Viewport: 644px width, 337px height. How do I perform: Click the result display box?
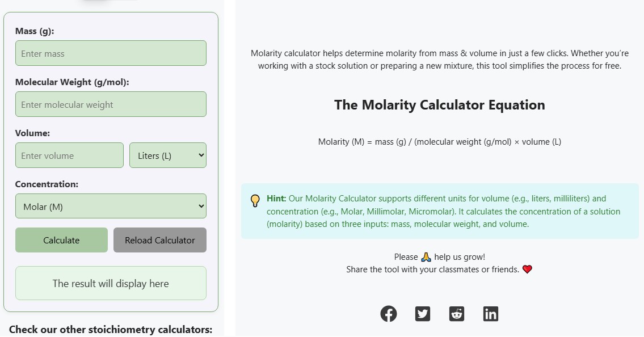pyautogui.click(x=111, y=283)
